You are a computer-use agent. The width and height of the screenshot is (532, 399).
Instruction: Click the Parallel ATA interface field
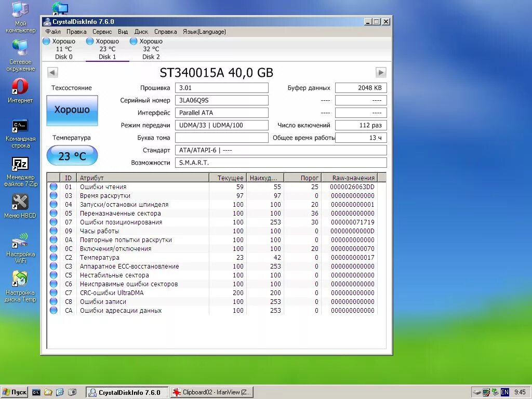pyautogui.click(x=221, y=113)
